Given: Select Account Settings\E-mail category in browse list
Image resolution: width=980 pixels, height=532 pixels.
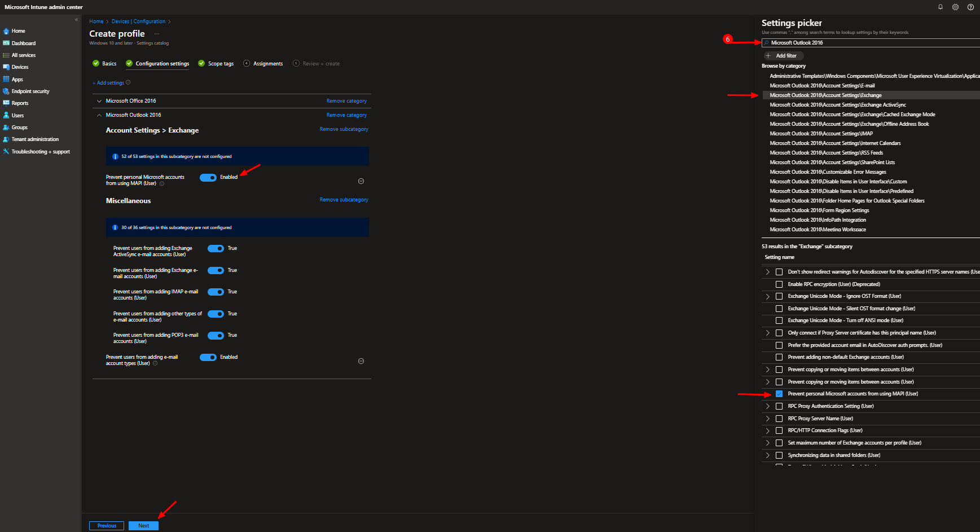Looking at the screenshot, I should click(x=822, y=86).
